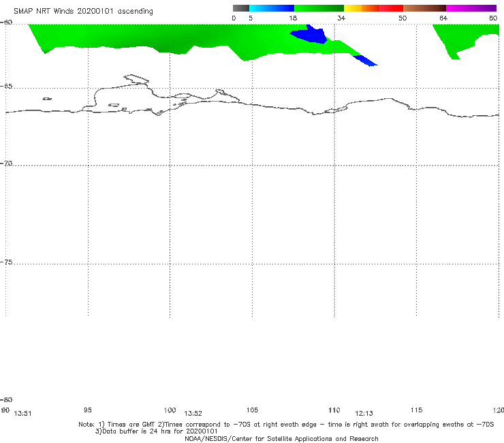Click the latitude label '-65'

[6, 87]
